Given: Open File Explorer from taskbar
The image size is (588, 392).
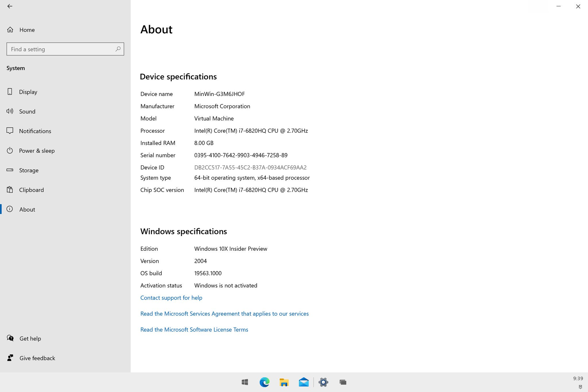Looking at the screenshot, I should click(284, 382).
